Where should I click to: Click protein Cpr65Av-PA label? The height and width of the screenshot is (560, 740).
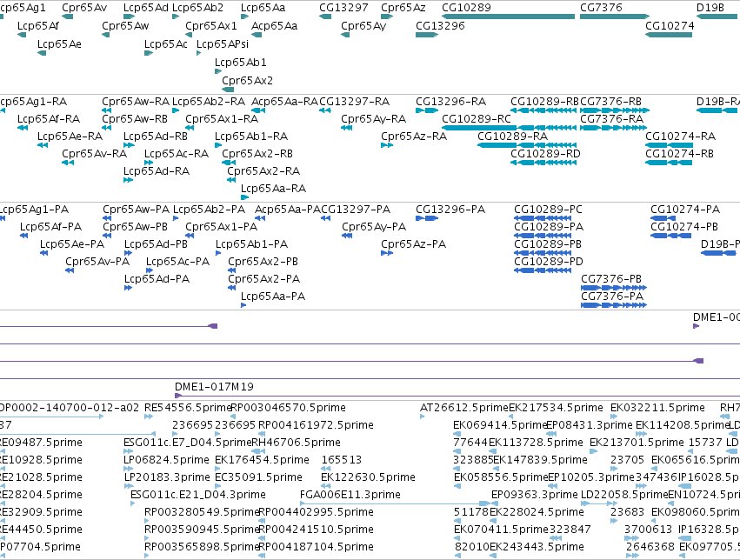point(97,262)
